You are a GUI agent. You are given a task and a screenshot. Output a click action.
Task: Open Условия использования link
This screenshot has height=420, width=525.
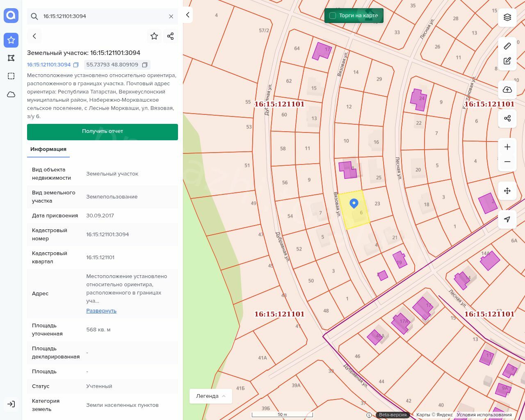coord(484,415)
